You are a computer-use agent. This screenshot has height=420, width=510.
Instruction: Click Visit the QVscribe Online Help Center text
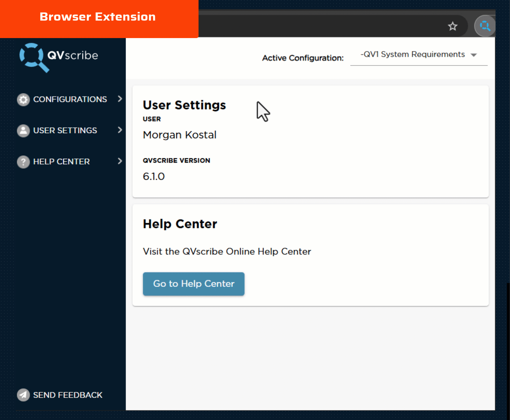click(227, 251)
